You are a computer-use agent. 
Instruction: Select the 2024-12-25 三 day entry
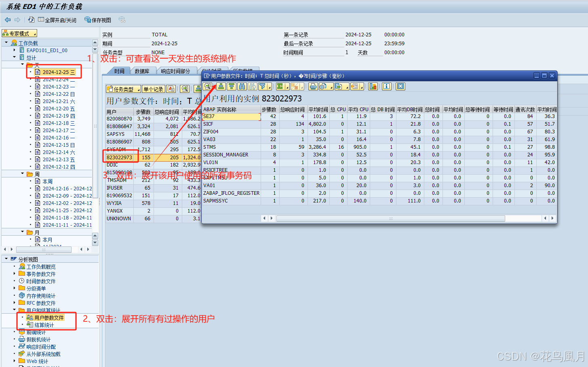click(59, 72)
